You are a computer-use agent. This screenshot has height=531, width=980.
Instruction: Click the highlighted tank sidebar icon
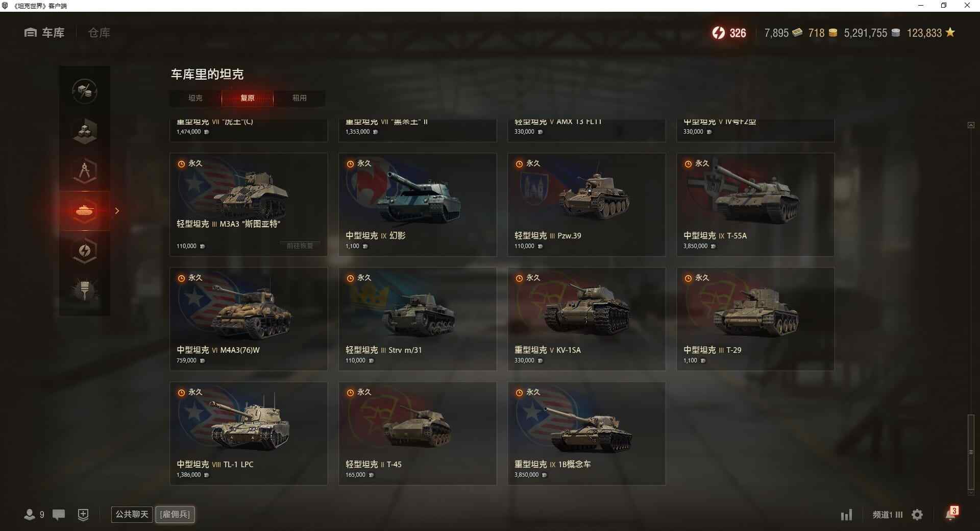coord(85,210)
